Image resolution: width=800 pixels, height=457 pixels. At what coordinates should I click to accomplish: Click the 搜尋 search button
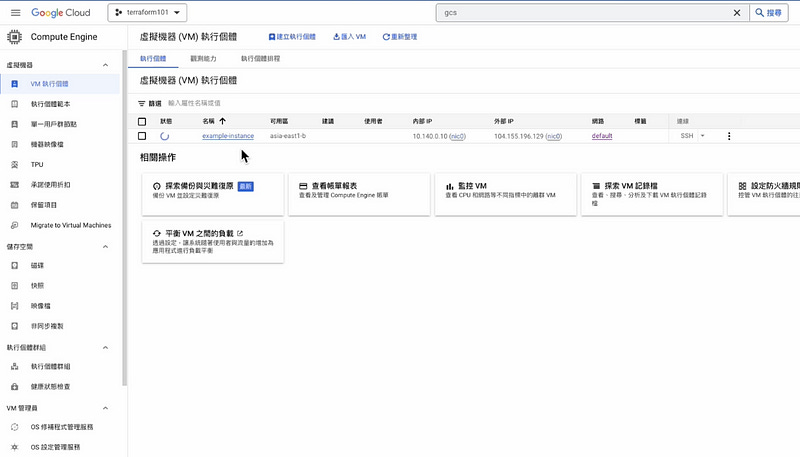[768, 13]
